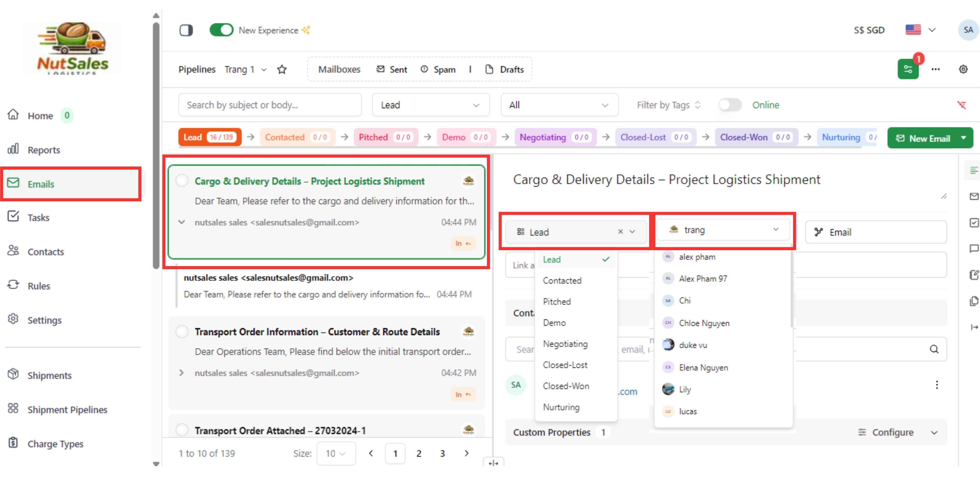Open the green filter settings icon

pos(908,69)
